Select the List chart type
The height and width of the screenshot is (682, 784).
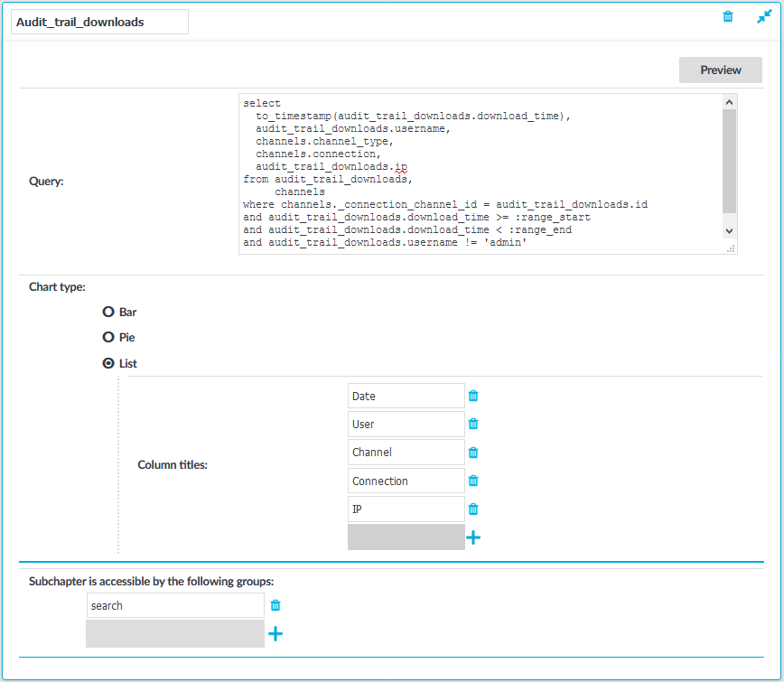pyautogui.click(x=108, y=363)
